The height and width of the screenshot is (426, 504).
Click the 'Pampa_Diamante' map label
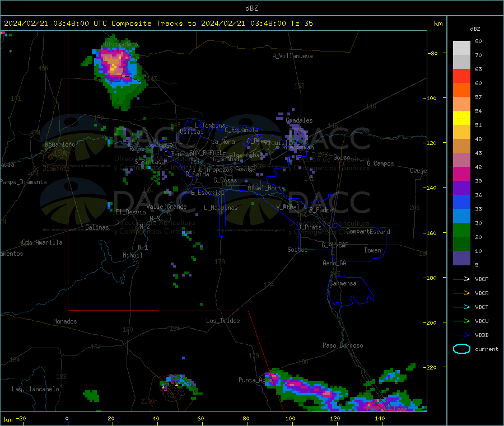(x=24, y=182)
